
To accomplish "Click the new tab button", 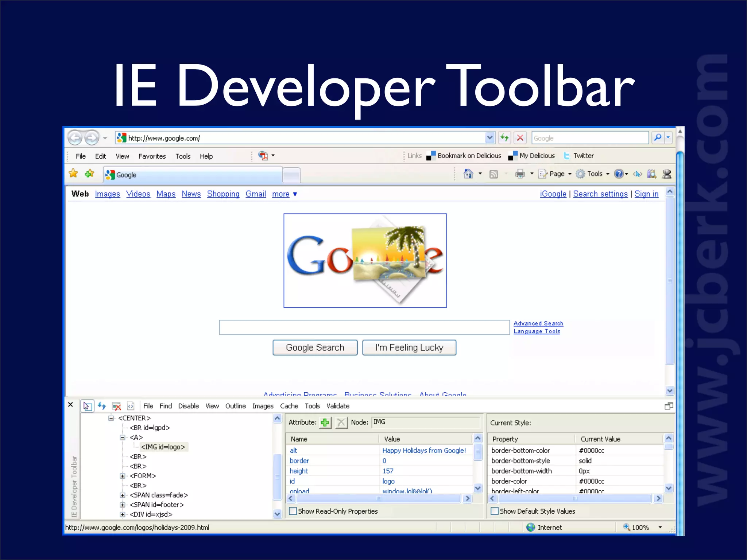I will (291, 175).
